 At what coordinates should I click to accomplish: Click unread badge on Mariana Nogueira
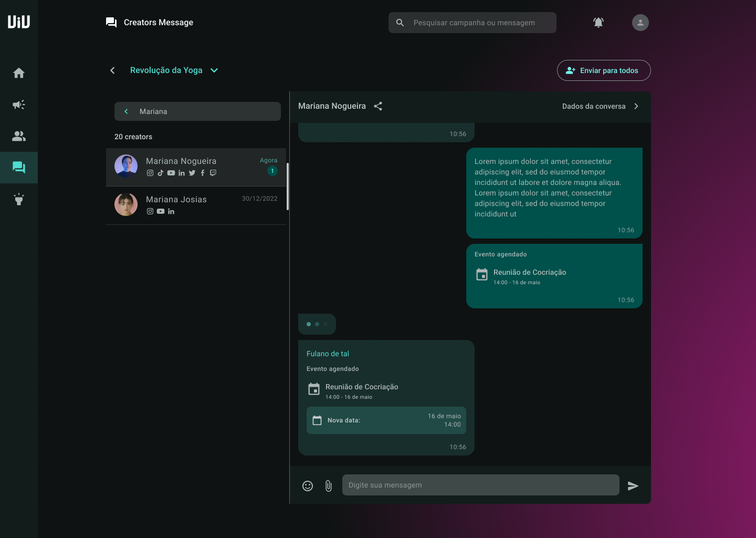(272, 171)
